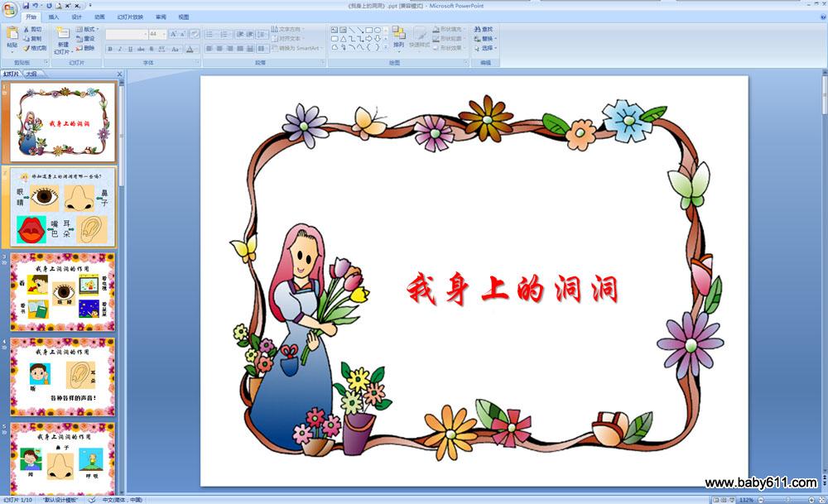Open the font color dropdown arrow

pyautogui.click(x=196, y=49)
